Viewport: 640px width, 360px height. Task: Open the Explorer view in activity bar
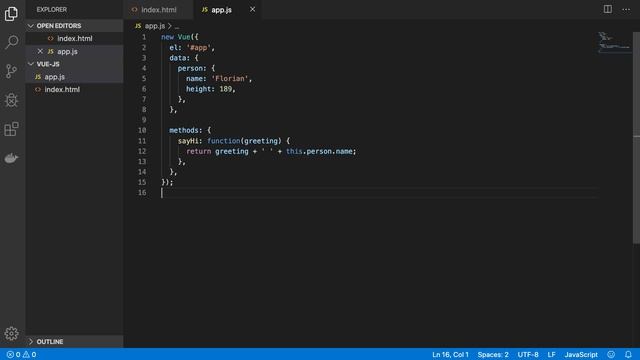[11, 13]
